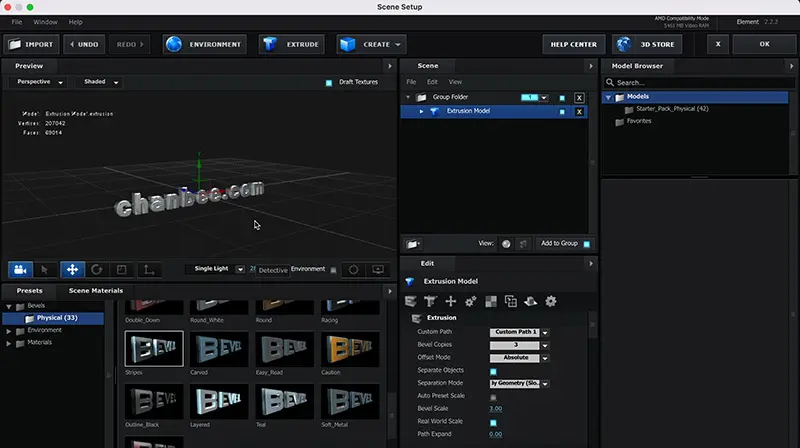The height and width of the screenshot is (448, 800).
Task: Open the Bevel Copies dropdown arrow
Action: [545, 345]
